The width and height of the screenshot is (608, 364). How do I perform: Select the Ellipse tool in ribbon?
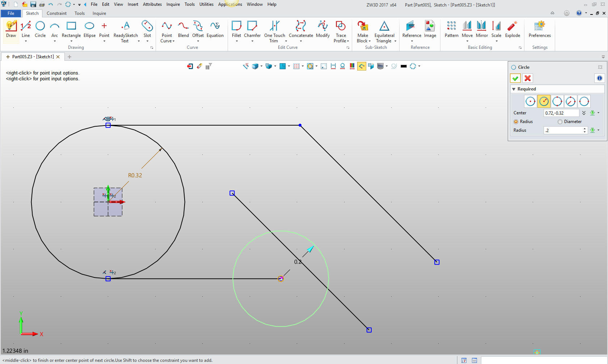[x=89, y=29]
